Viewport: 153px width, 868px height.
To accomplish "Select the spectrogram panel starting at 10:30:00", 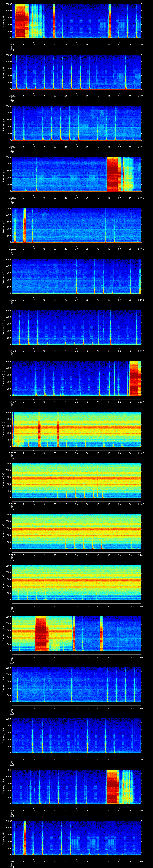I will 77,429.
